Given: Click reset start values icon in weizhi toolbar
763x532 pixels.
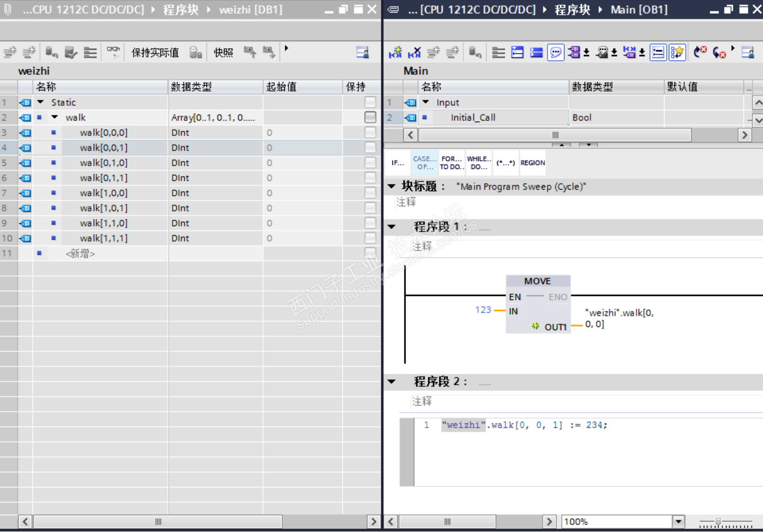Looking at the screenshot, I should pos(51,52).
